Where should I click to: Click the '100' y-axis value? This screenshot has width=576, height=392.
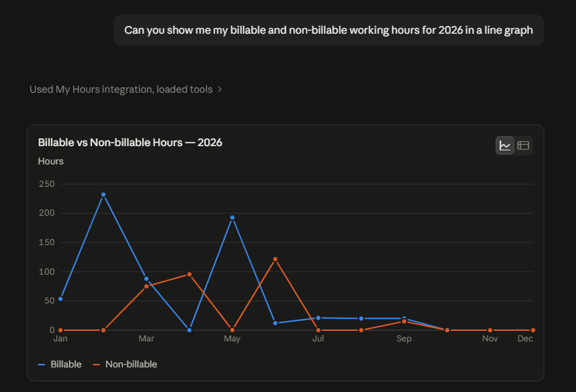(x=46, y=272)
